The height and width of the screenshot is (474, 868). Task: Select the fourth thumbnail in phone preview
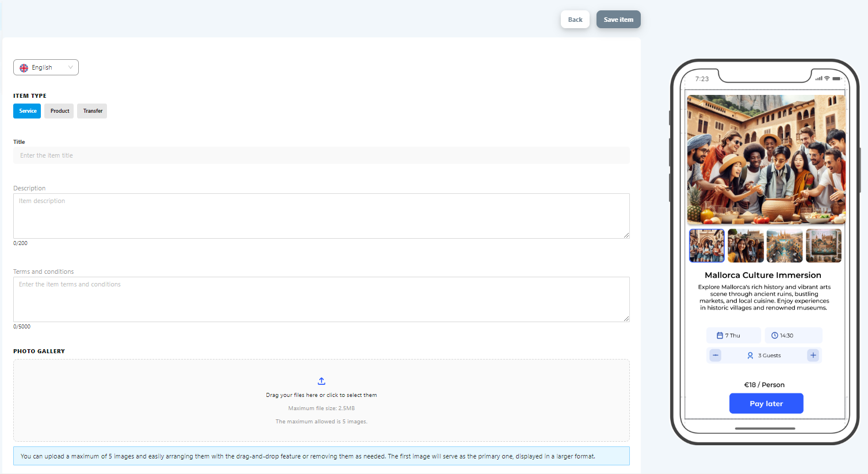[x=824, y=246]
